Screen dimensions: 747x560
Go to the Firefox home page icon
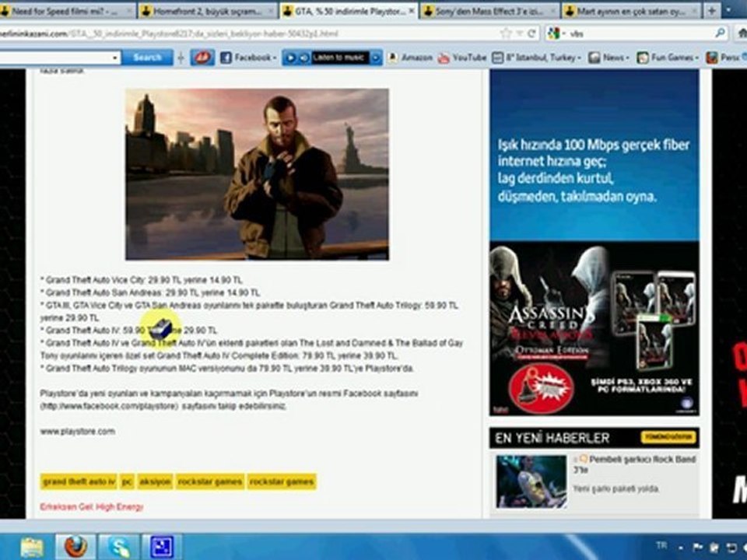click(742, 33)
